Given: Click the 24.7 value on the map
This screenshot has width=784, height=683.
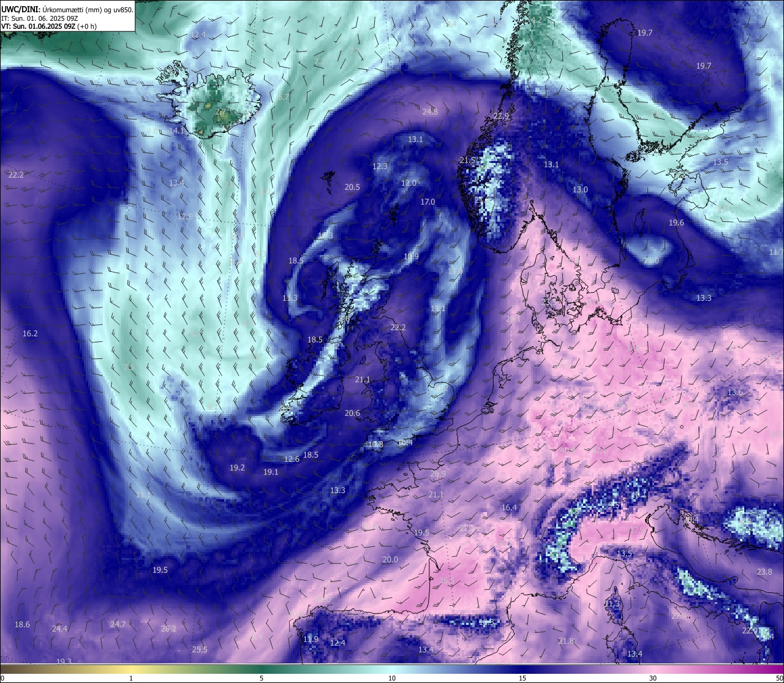Looking at the screenshot, I should (x=118, y=625).
